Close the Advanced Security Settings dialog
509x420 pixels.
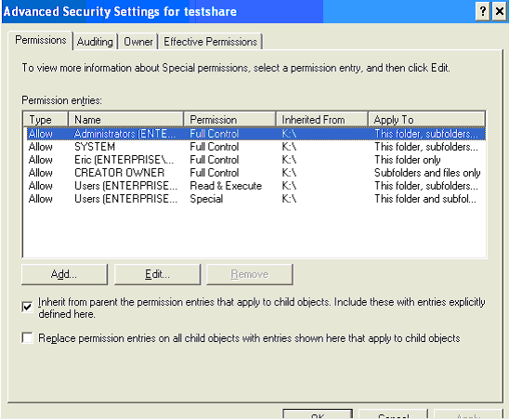500,12
